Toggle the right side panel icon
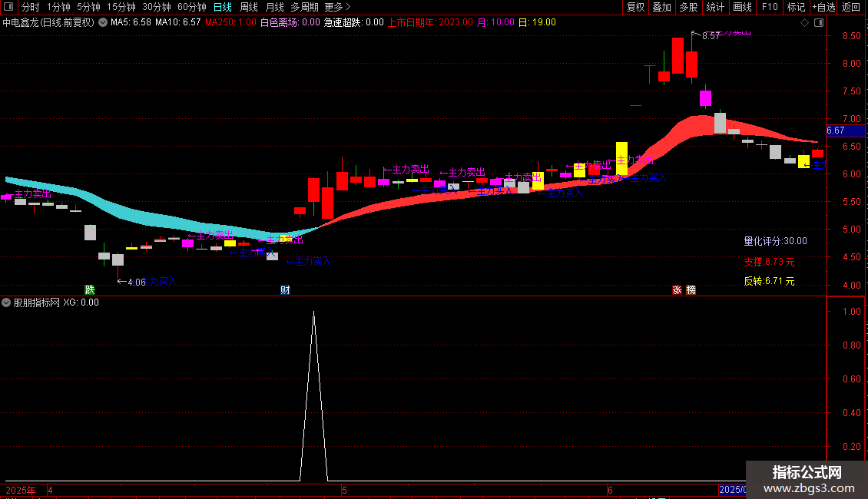 coord(819,23)
